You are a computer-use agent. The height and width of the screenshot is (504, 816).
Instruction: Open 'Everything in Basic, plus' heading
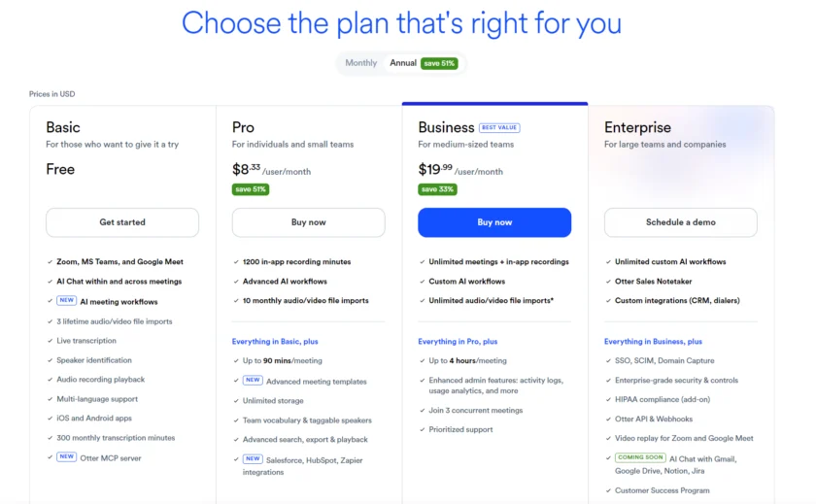275,342
